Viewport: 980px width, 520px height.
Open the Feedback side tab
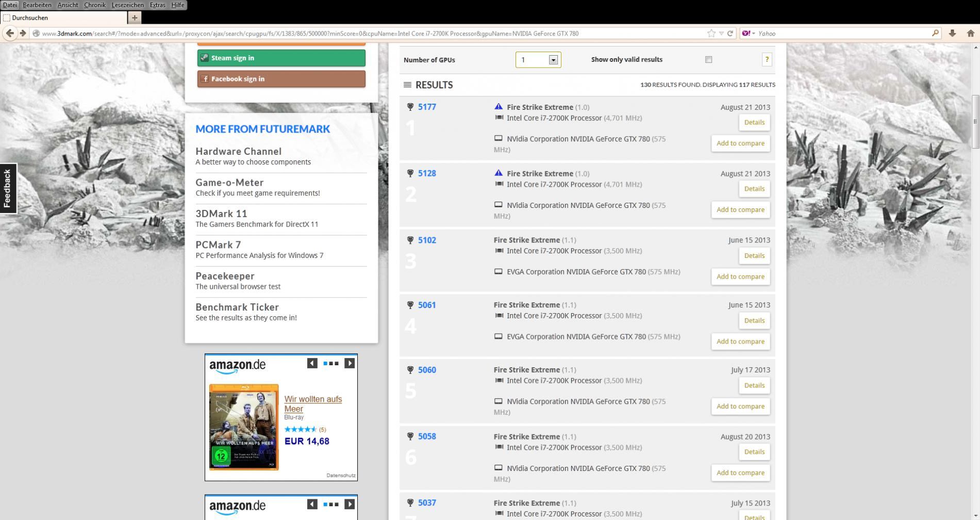(x=8, y=188)
